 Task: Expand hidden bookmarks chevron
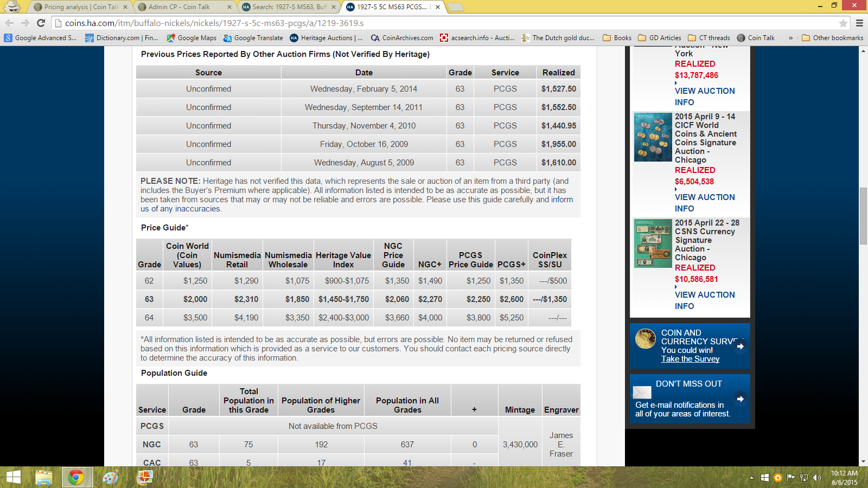[x=790, y=38]
